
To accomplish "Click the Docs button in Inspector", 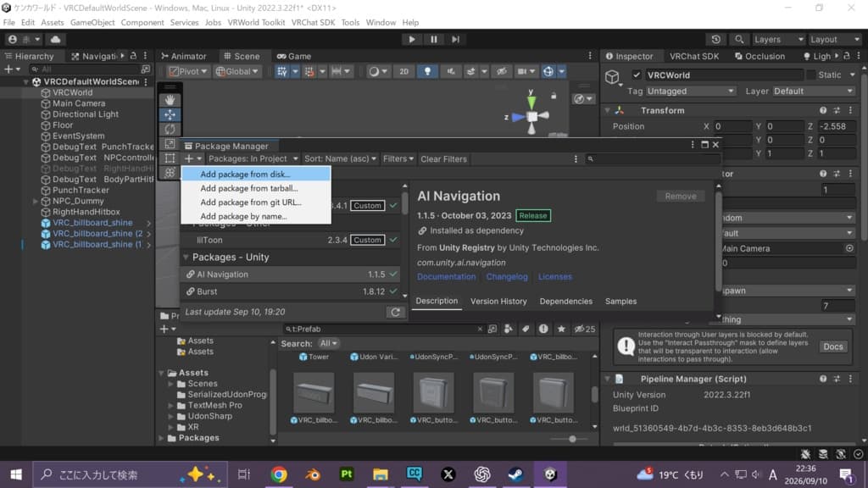I will click(x=832, y=347).
